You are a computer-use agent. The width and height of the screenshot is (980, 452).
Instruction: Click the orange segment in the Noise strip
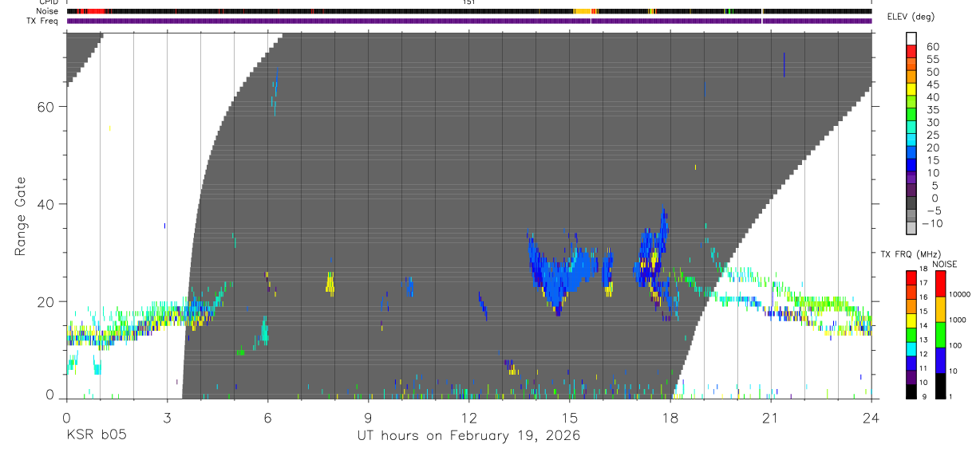pos(583,11)
